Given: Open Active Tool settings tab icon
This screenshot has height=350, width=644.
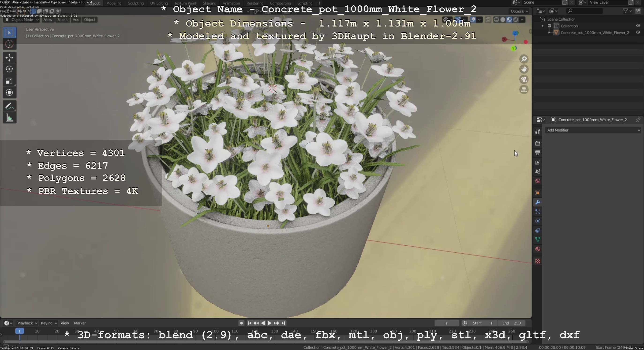Looking at the screenshot, I should coord(538,131).
